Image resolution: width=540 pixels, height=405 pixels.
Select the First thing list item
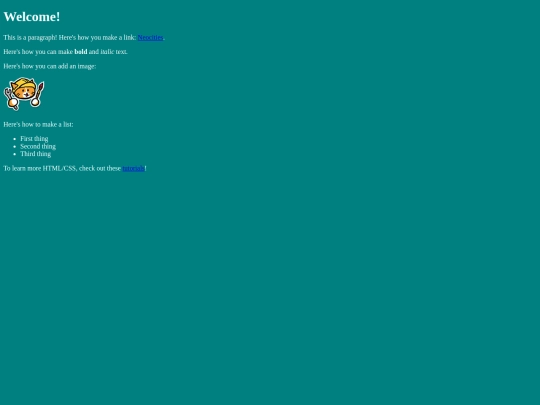point(34,139)
